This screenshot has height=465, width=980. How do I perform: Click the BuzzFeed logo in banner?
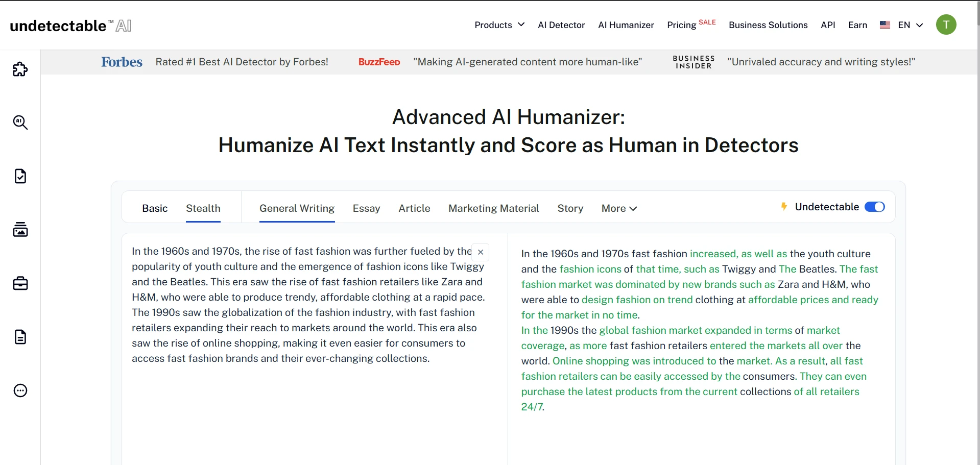pos(379,62)
